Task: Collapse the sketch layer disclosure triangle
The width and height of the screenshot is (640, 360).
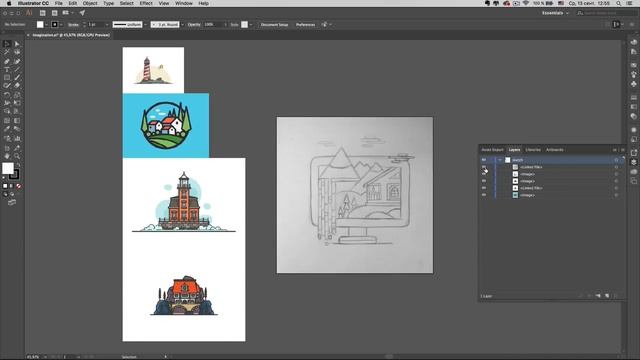Action: (500, 160)
